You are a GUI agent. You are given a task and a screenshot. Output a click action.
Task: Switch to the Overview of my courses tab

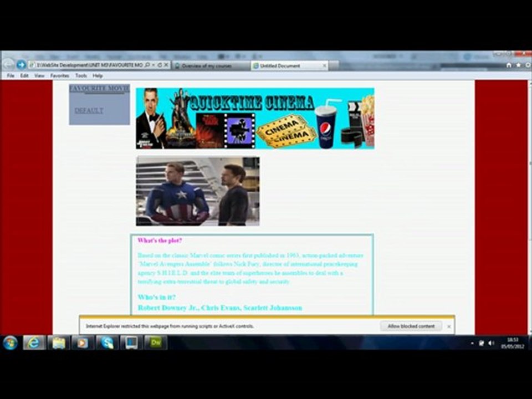[211, 66]
